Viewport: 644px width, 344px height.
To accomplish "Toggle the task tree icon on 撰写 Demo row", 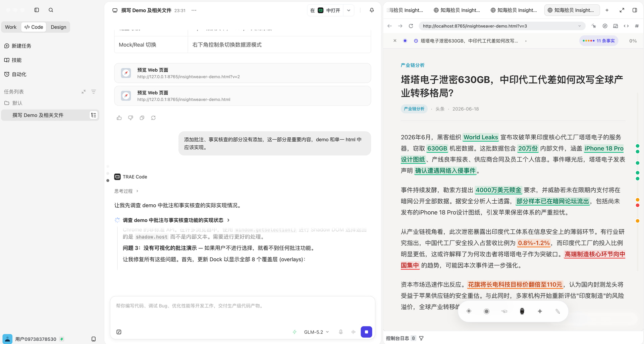I will click(94, 115).
